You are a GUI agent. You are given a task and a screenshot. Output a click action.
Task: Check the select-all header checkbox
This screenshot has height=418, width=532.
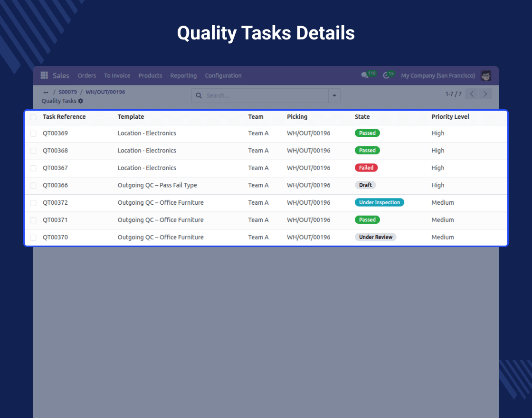pyautogui.click(x=33, y=117)
